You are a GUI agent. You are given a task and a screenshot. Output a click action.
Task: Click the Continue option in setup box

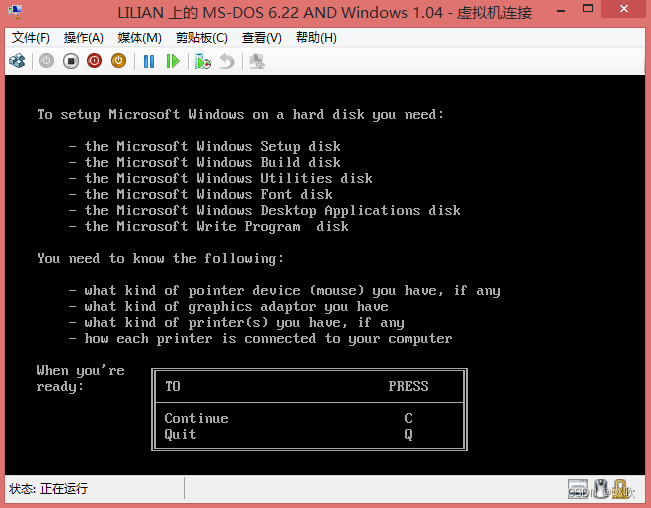tap(196, 418)
